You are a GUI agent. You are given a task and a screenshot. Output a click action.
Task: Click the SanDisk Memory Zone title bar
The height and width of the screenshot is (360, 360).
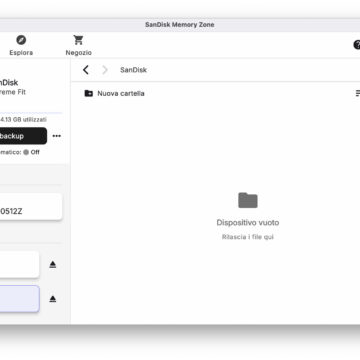(x=180, y=25)
